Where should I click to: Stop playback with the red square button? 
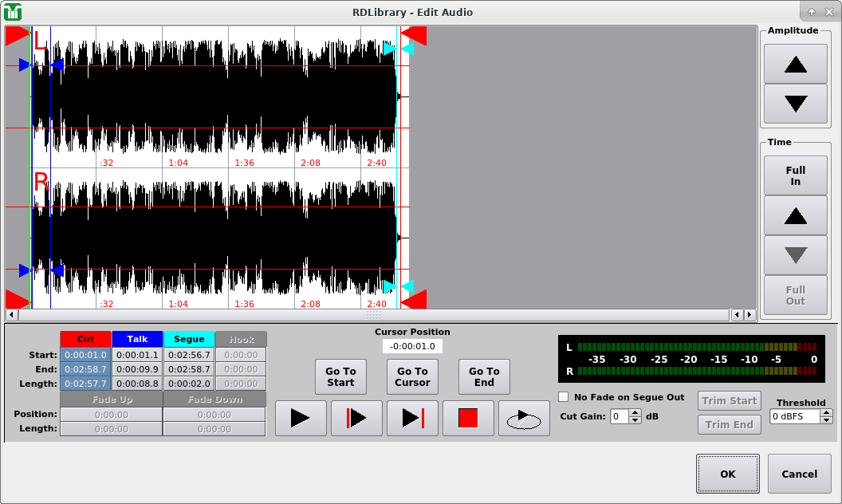468,418
